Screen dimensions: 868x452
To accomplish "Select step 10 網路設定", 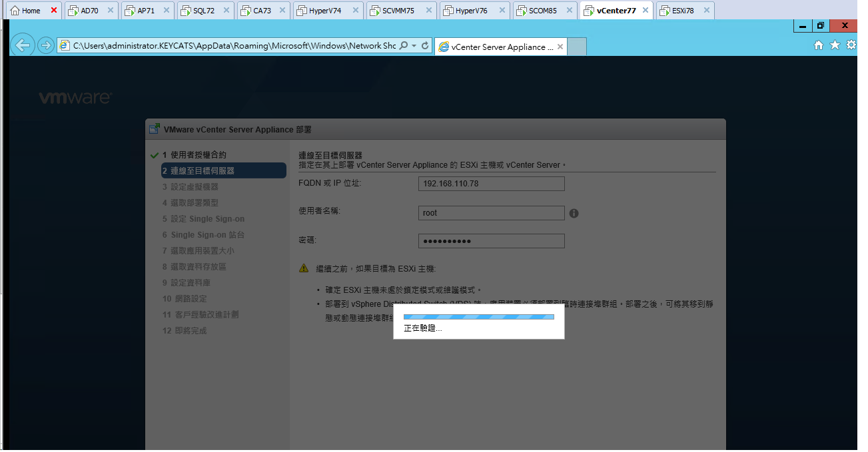I will [x=185, y=298].
